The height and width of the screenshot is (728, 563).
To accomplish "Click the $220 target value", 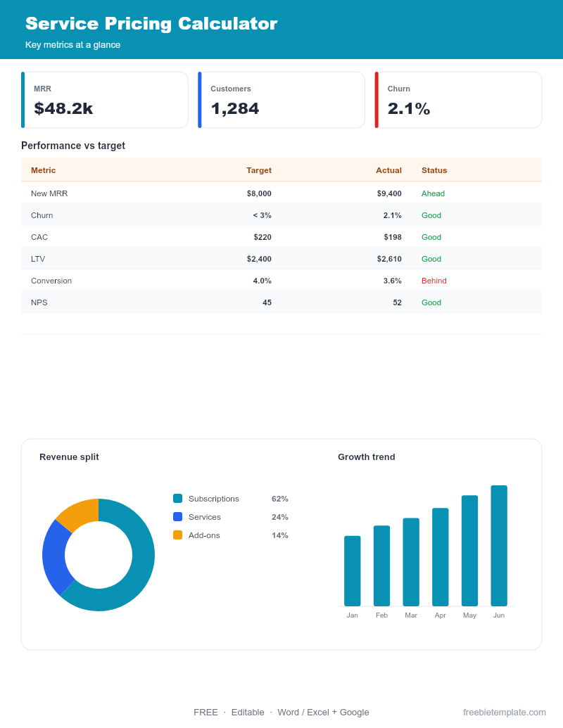I will click(x=262, y=237).
